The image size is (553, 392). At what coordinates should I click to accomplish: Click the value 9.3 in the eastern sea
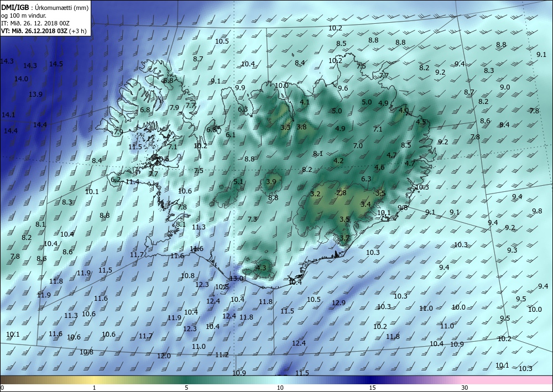(512, 250)
